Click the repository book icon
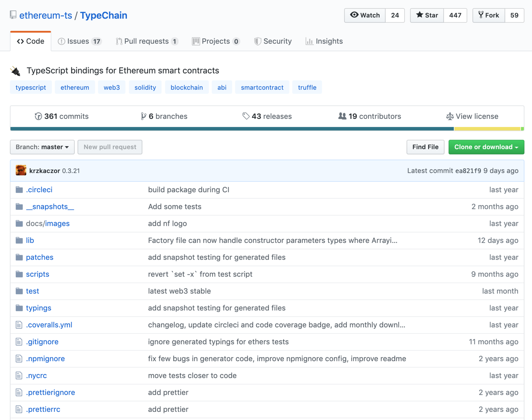The height and width of the screenshot is (420, 532). click(13, 15)
